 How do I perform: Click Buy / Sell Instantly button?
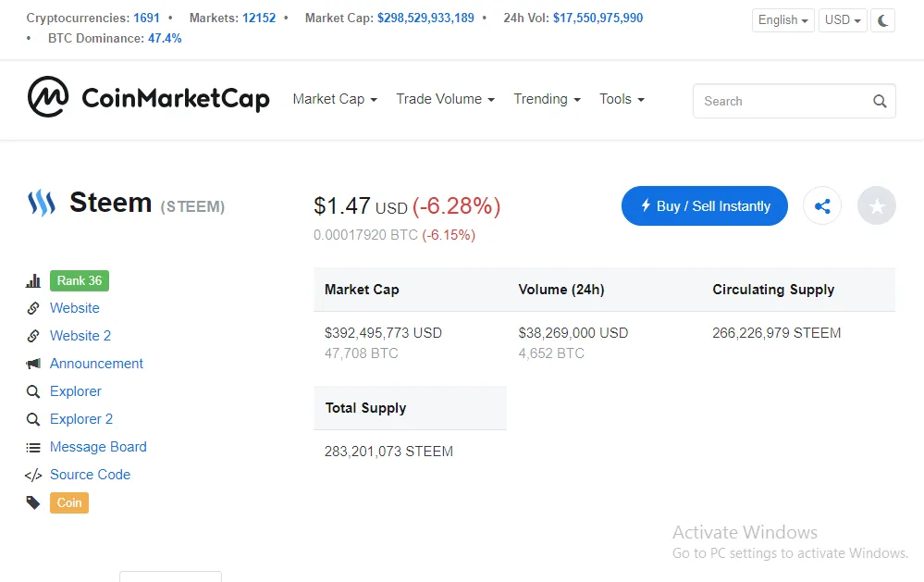[704, 205]
